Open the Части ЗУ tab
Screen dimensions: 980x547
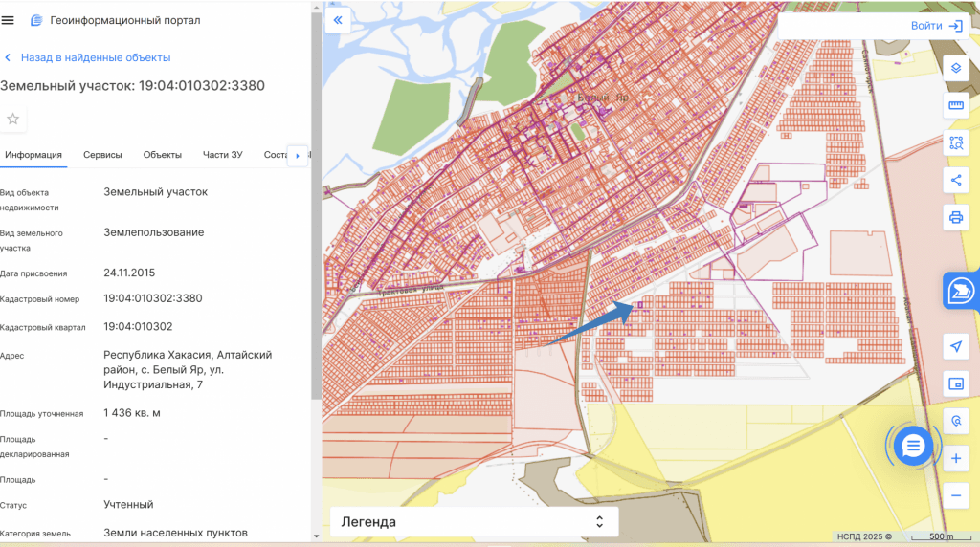pyautogui.click(x=222, y=155)
